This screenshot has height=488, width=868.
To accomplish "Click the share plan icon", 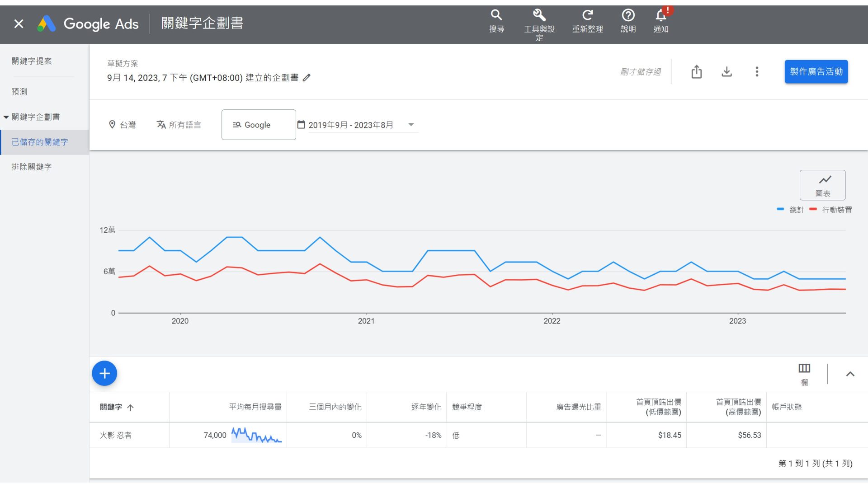I will (696, 72).
